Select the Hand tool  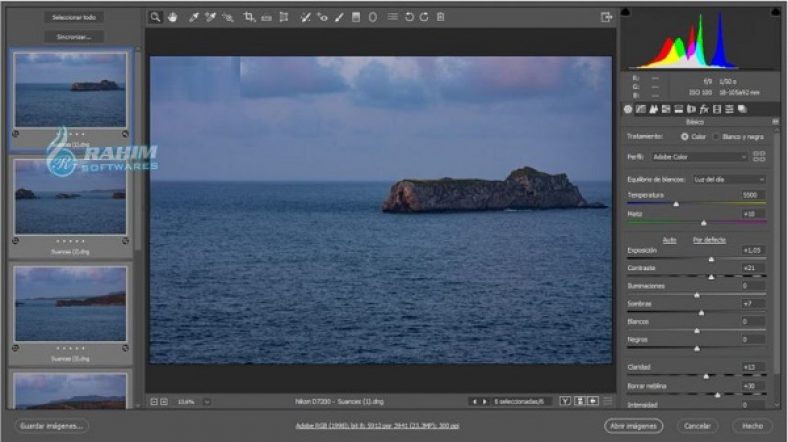tap(172, 17)
